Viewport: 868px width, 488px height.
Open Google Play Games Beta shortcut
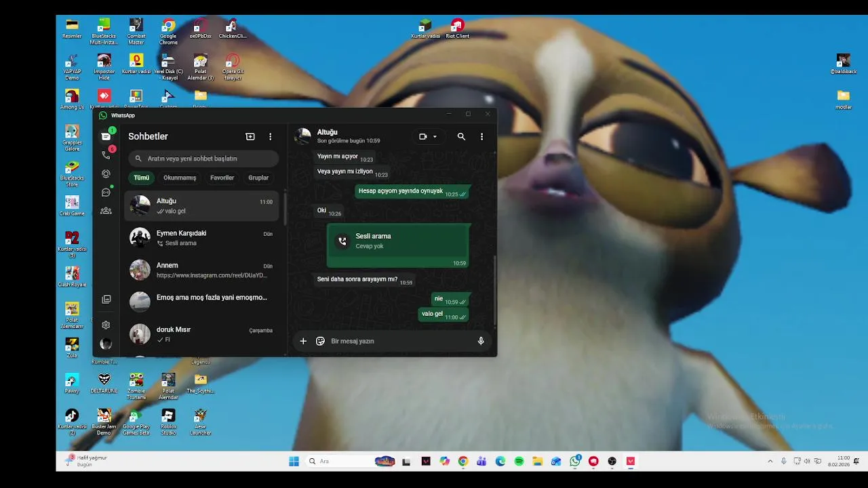pos(136,422)
